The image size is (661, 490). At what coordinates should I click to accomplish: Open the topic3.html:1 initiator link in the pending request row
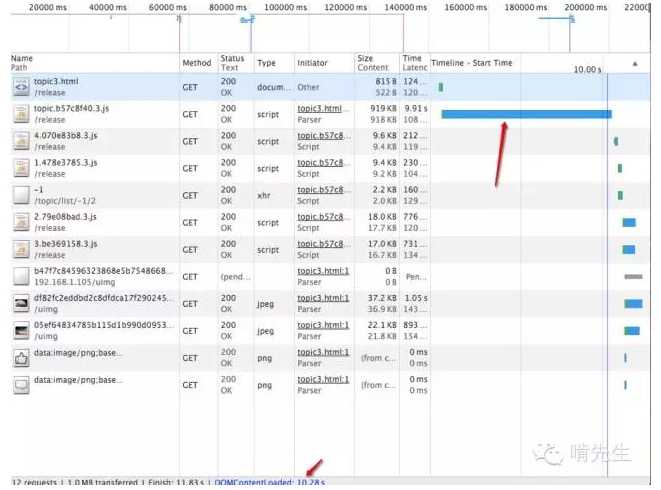(323, 271)
